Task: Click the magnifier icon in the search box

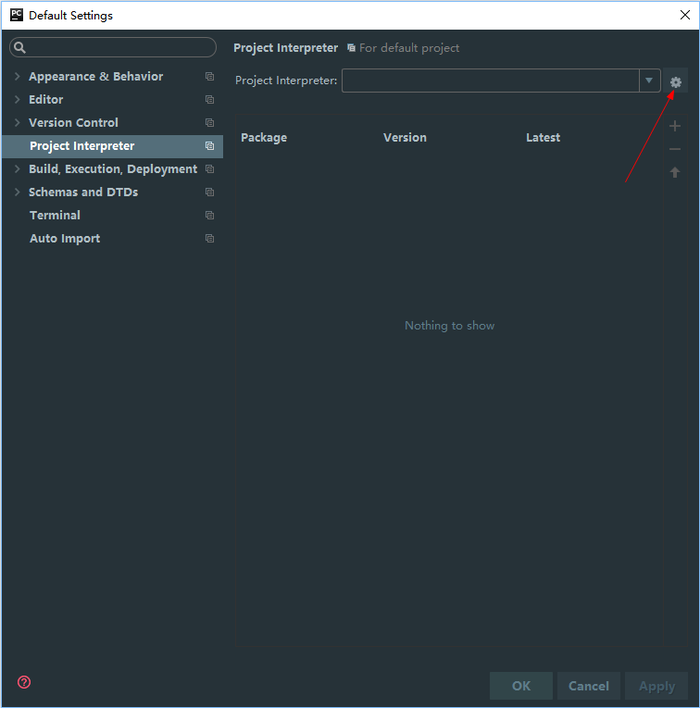Action: click(20, 48)
